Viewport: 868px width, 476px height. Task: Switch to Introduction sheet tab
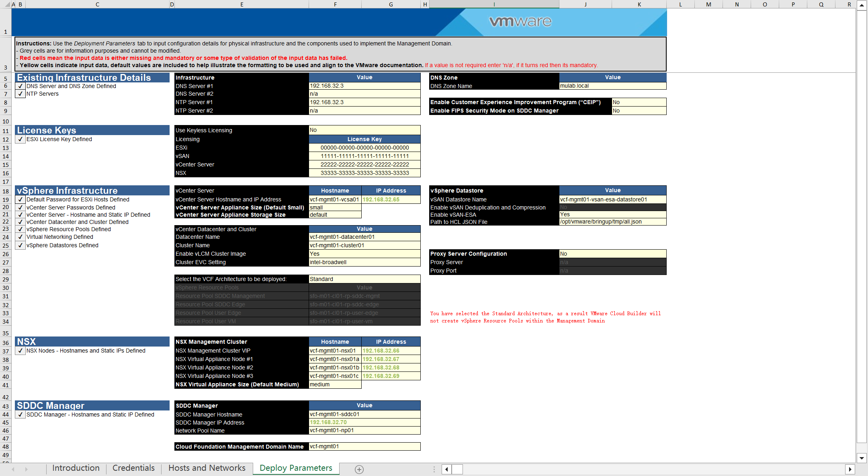(x=76, y=468)
